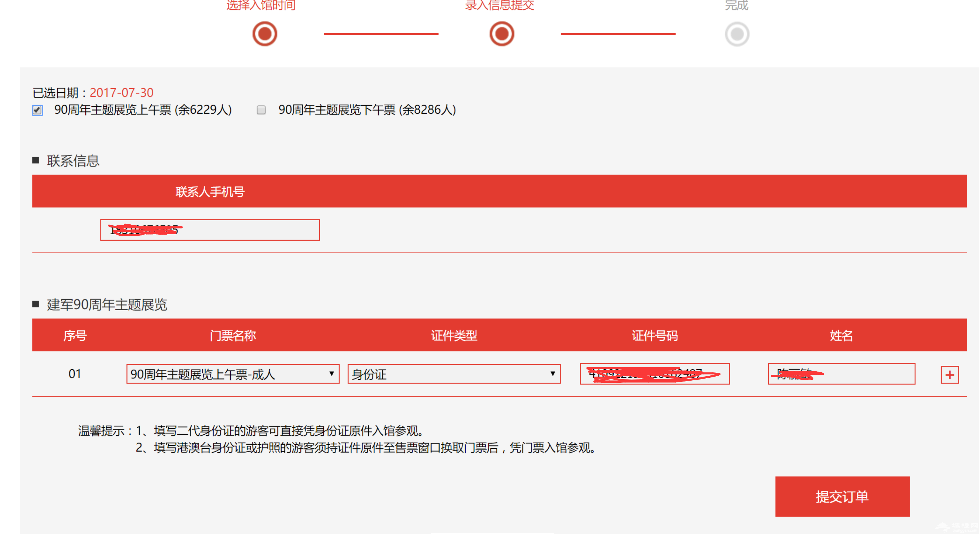The width and height of the screenshot is (980, 534).
Task: Click the selected date 2017-07-30
Action: pos(121,92)
